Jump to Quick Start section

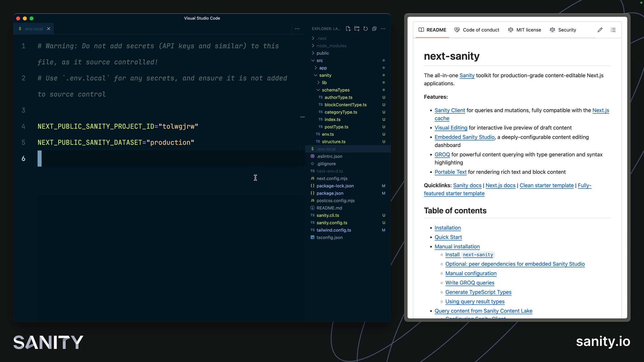448,237
